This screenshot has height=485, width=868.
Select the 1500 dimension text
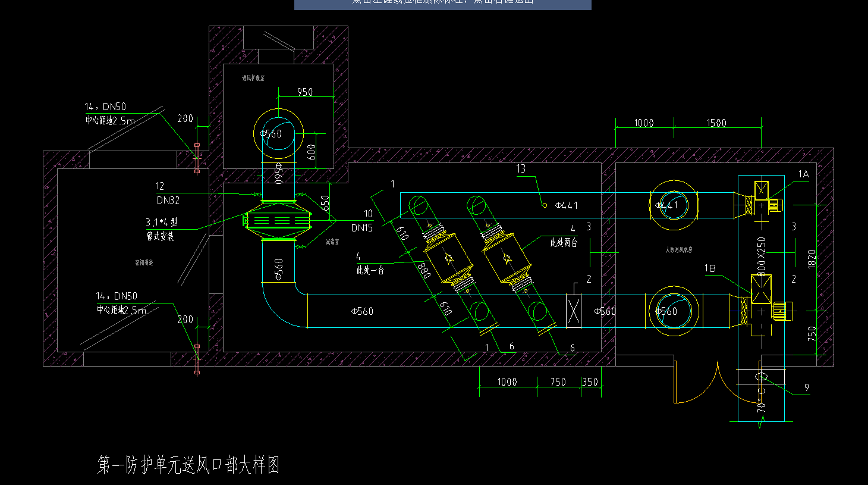[716, 123]
